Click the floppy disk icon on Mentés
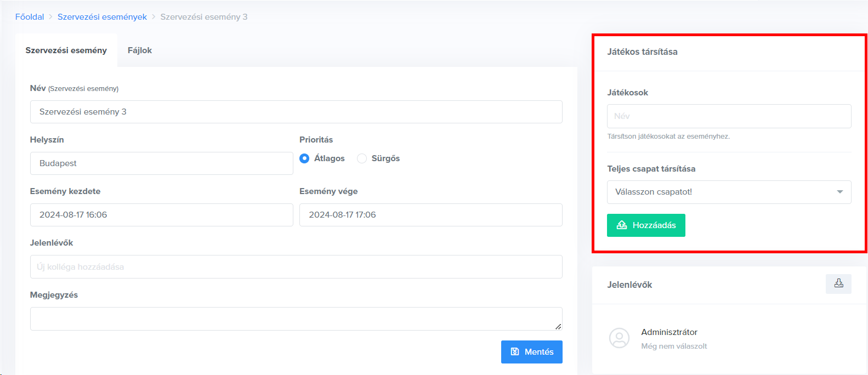 (515, 352)
